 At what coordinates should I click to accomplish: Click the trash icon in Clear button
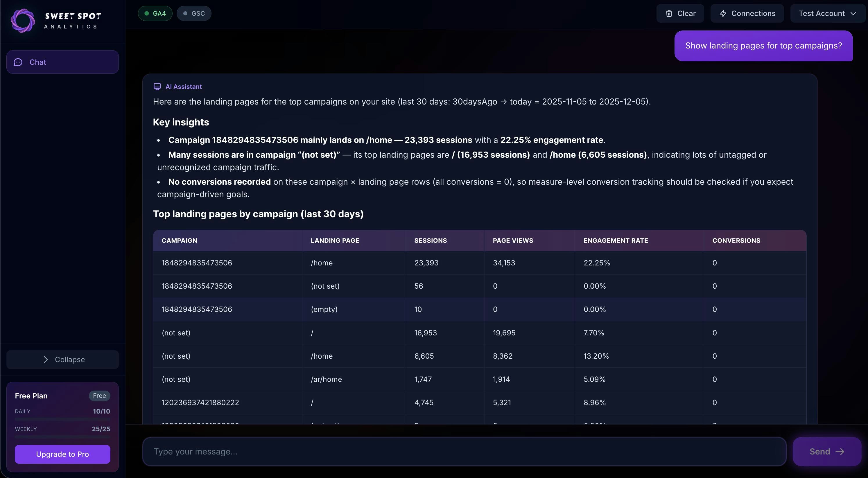click(x=669, y=13)
